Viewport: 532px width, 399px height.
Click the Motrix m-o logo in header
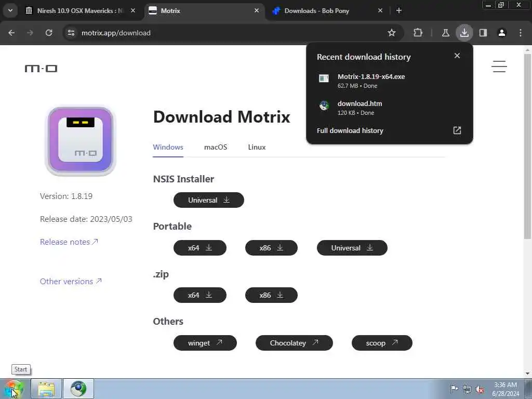(41, 69)
